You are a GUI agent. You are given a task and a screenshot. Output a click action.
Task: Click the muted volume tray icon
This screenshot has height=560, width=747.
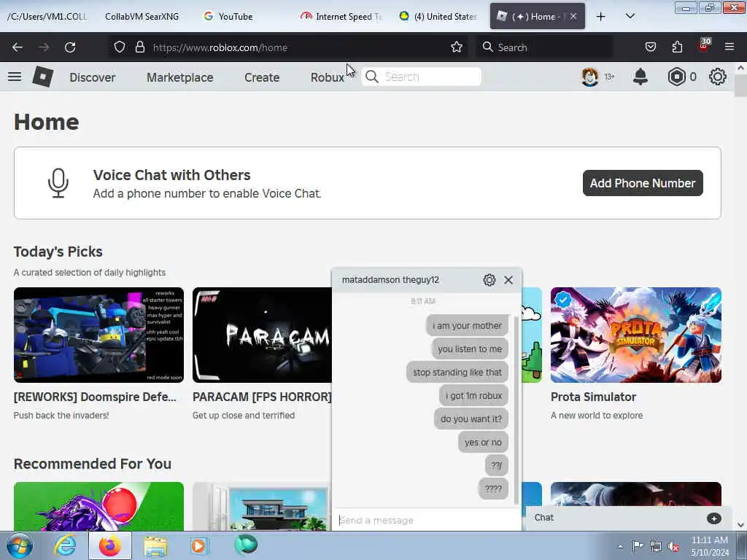pos(673,547)
